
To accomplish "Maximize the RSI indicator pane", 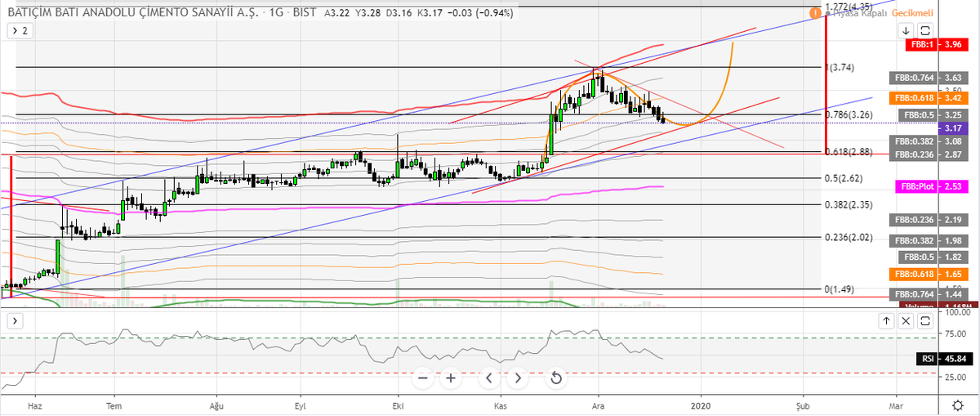I will [x=924, y=321].
